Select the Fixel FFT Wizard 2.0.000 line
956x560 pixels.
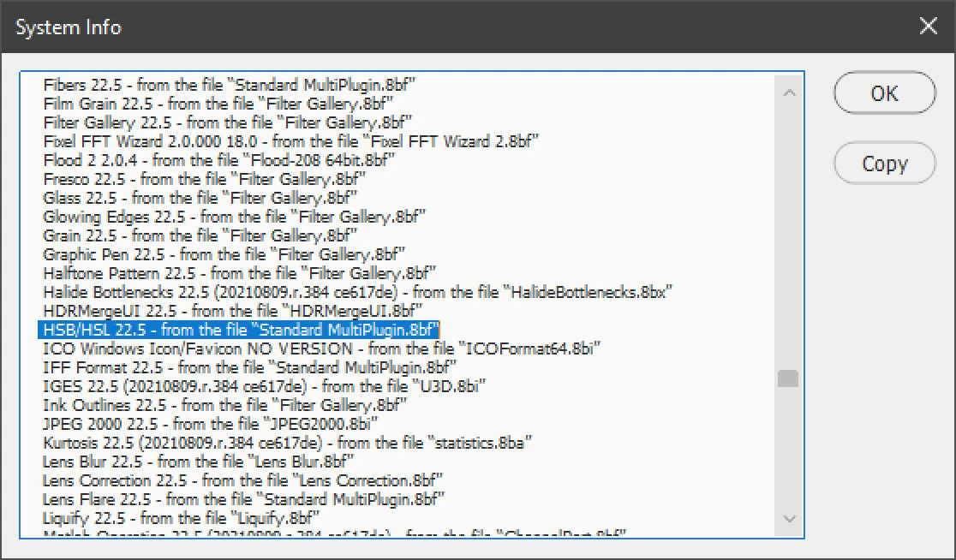point(290,141)
